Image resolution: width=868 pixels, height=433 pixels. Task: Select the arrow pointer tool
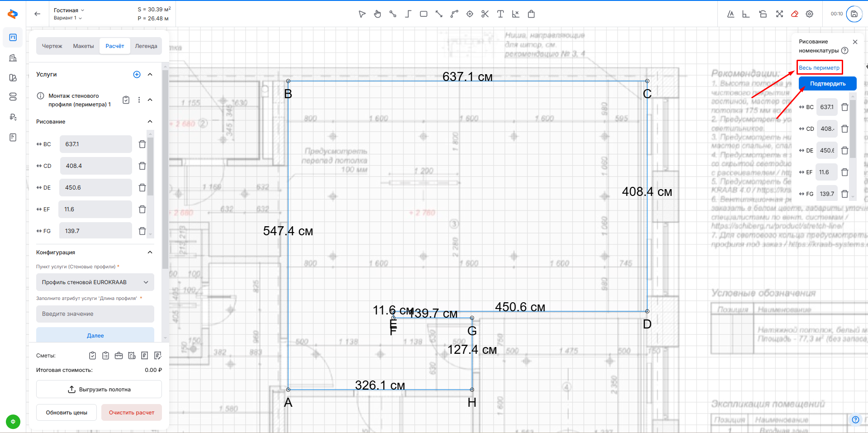tap(362, 14)
